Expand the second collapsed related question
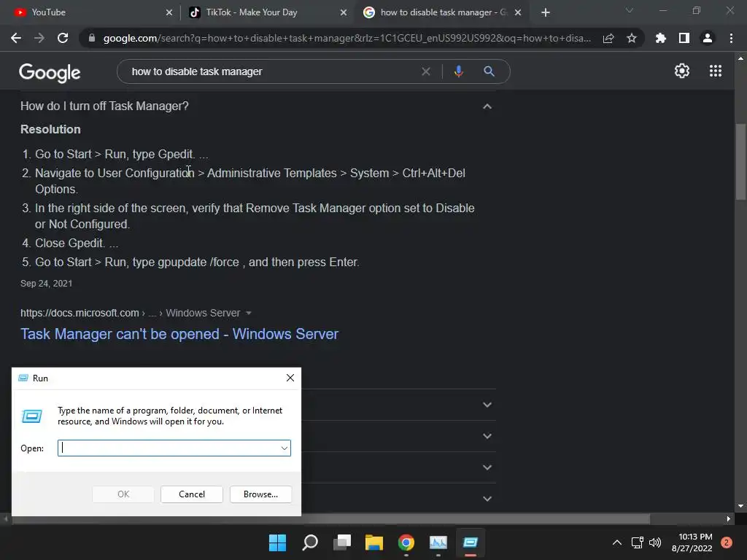This screenshot has height=560, width=747. pos(487,436)
